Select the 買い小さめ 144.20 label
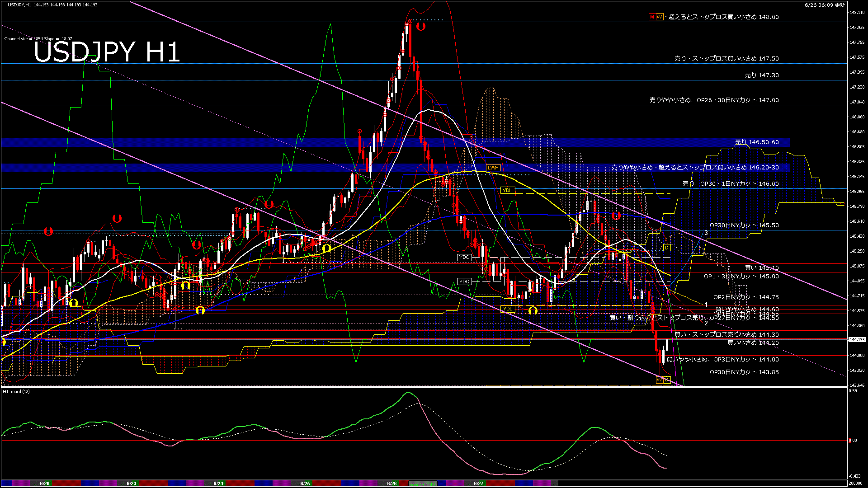 point(753,343)
